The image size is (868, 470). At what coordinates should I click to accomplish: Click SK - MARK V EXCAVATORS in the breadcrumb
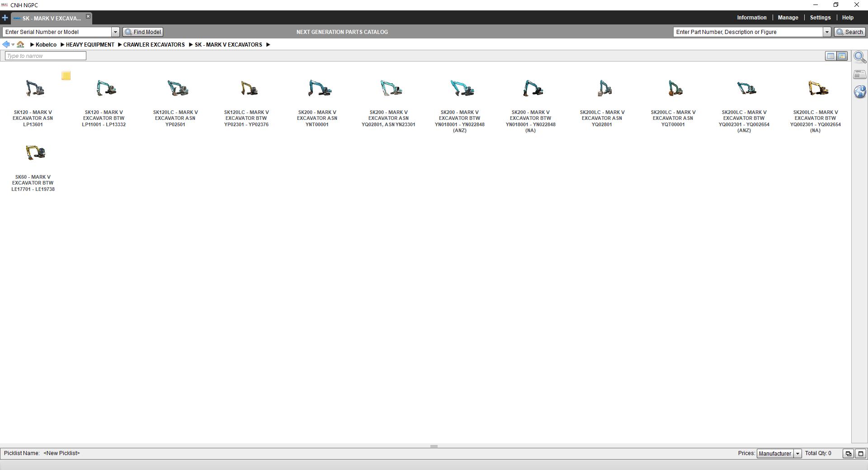(x=228, y=45)
